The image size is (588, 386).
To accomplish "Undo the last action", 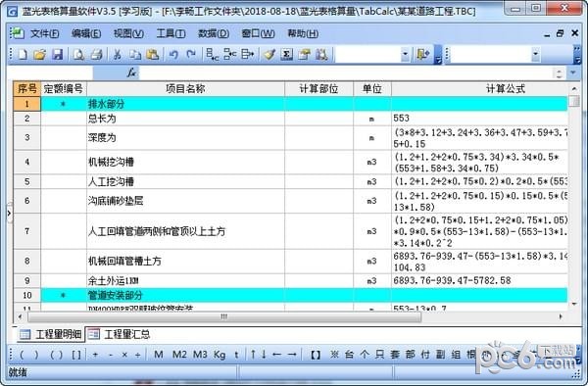I will click(x=173, y=55).
